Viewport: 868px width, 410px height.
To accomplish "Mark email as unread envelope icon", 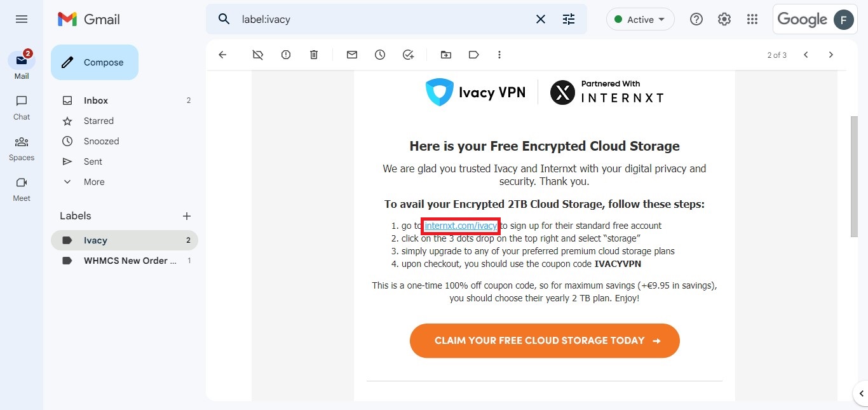I will pos(352,55).
